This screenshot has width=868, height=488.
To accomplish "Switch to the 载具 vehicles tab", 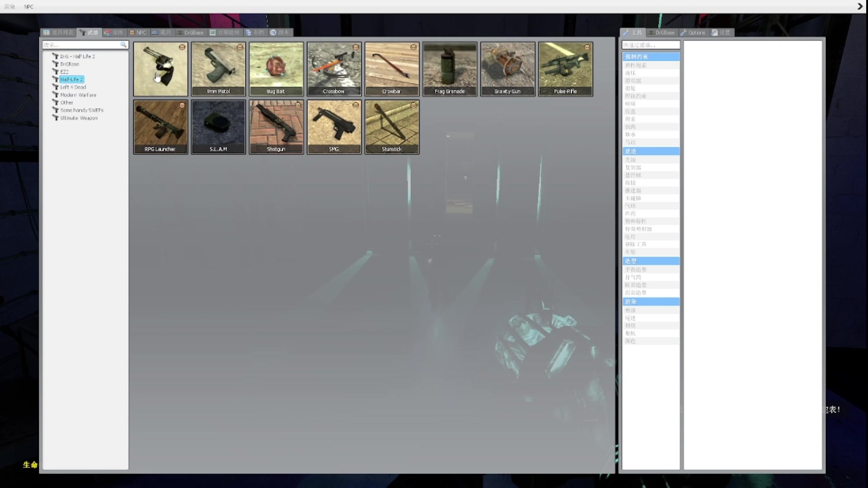I will pos(161,33).
